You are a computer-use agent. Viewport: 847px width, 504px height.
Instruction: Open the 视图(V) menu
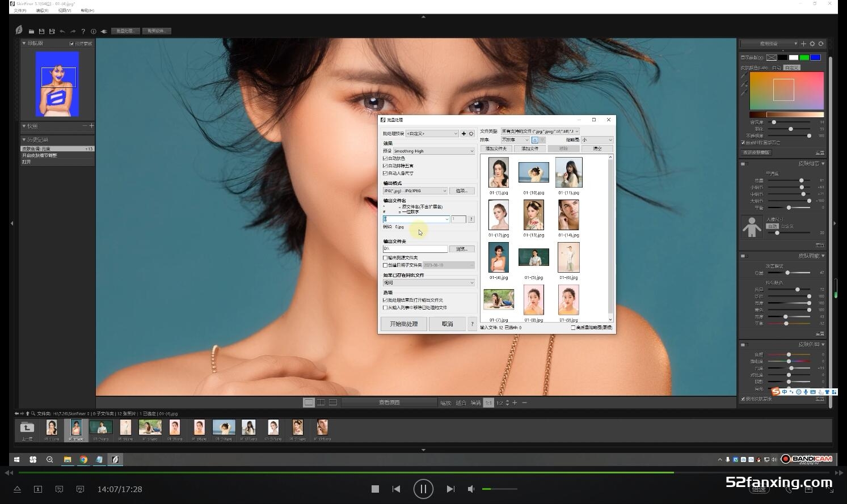tap(65, 10)
